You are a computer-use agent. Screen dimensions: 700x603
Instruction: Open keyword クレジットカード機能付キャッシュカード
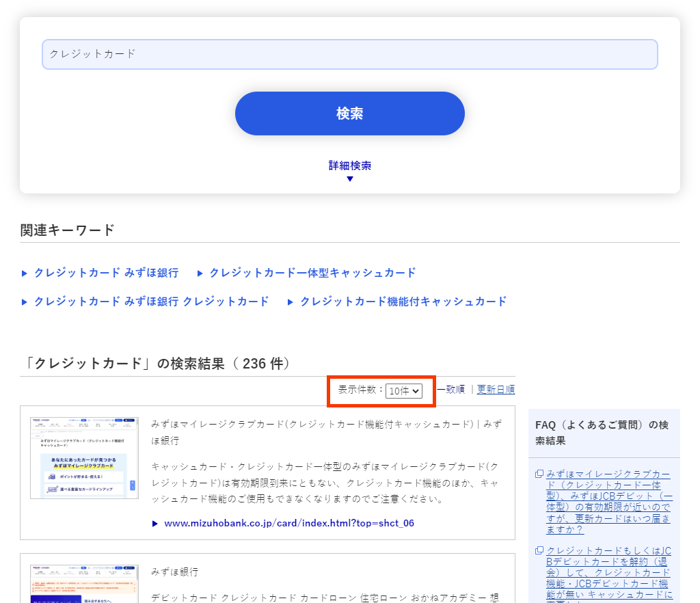[x=403, y=301]
